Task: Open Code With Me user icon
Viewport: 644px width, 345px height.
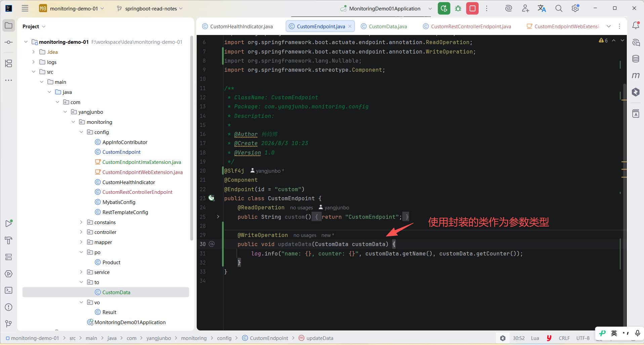Action: point(525,8)
